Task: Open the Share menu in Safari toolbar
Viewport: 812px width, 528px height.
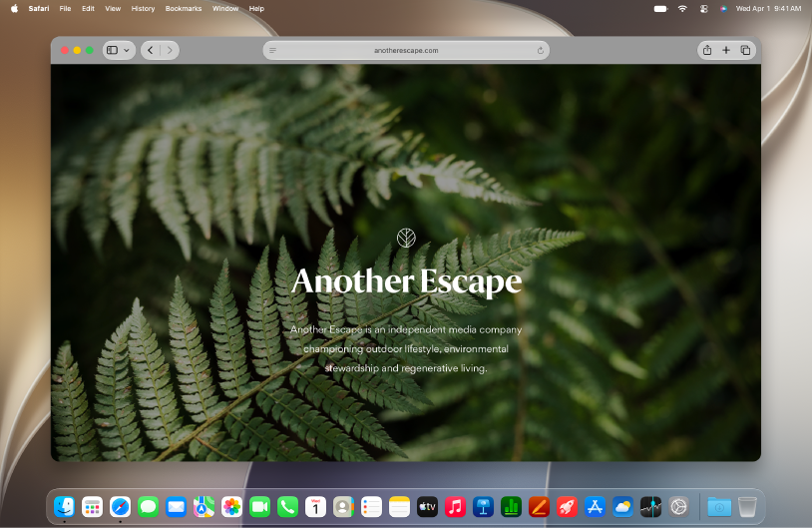Action: [707, 50]
